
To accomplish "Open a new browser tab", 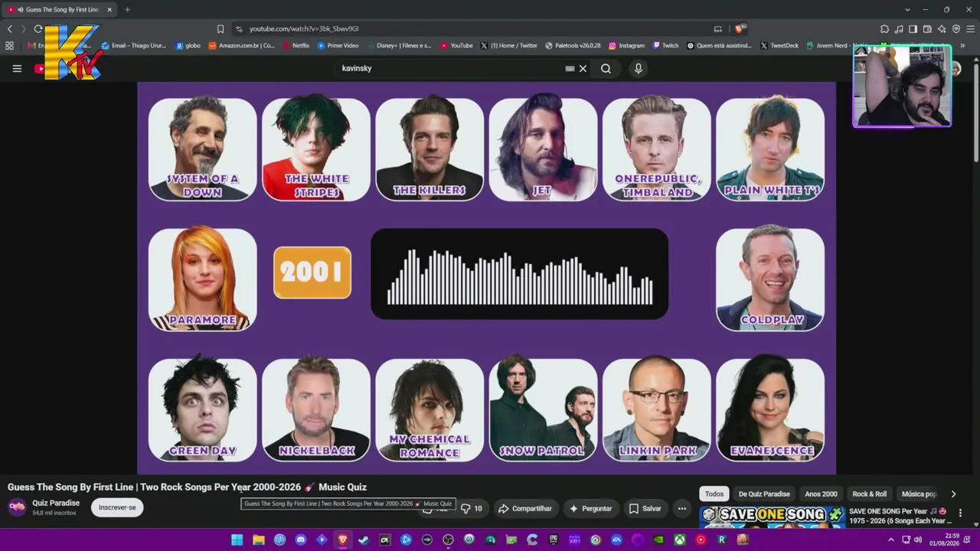I will [127, 9].
